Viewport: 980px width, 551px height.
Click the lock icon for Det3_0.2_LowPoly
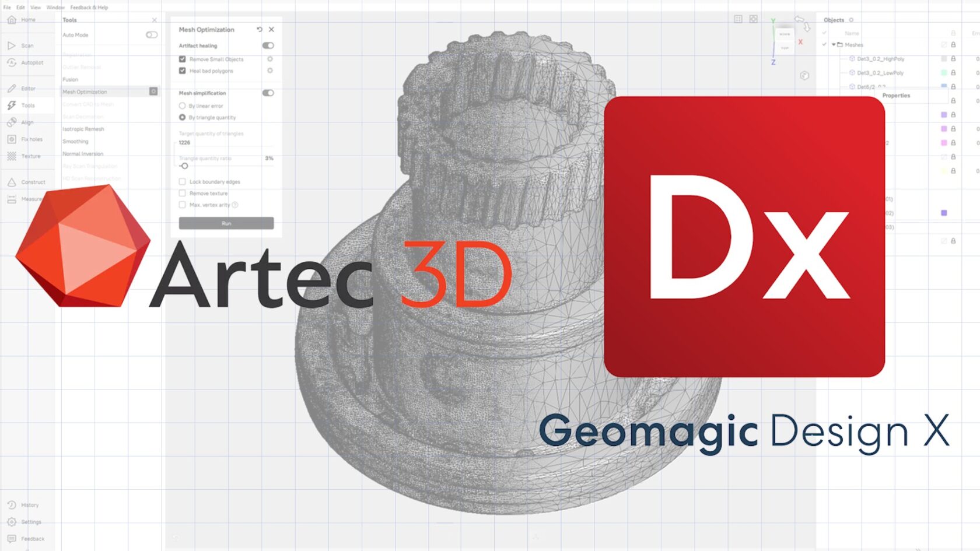[x=953, y=73]
